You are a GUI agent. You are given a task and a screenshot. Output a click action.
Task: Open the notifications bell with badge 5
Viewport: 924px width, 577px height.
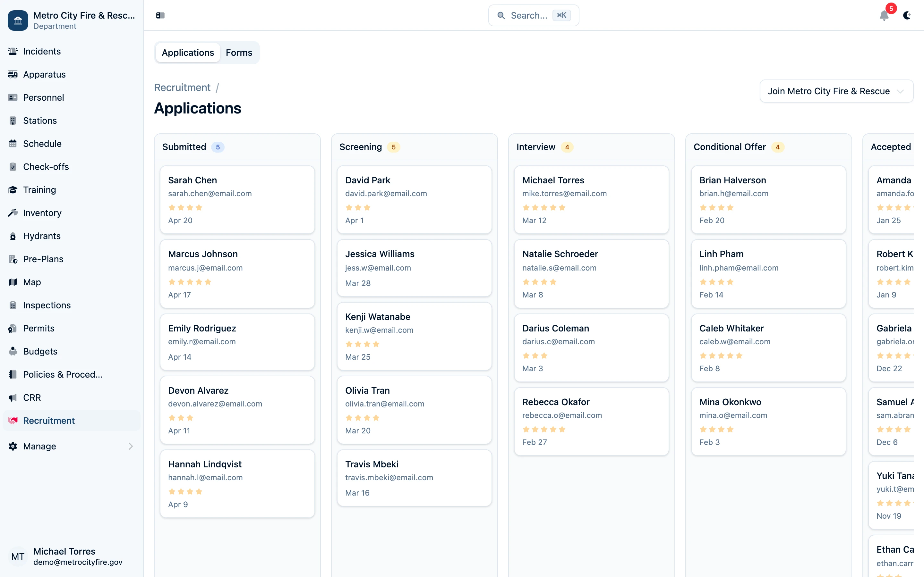pyautogui.click(x=884, y=16)
